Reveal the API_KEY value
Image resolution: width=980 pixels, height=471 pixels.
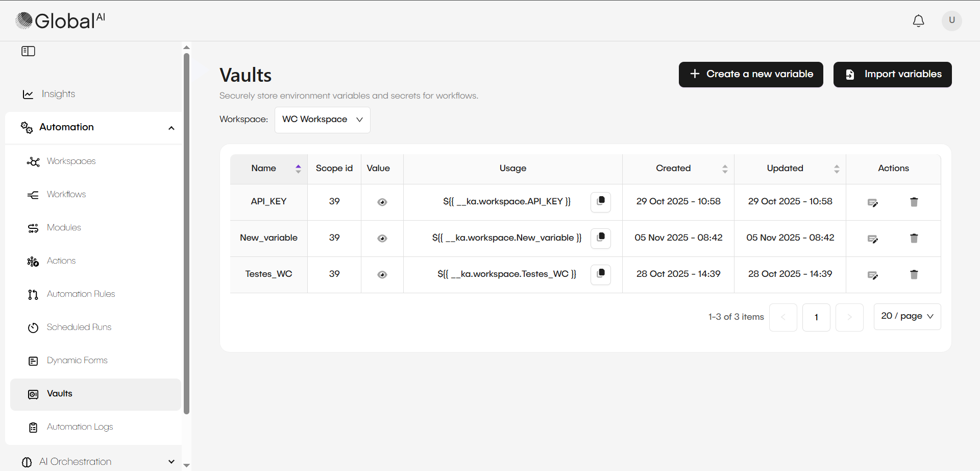coord(382,202)
